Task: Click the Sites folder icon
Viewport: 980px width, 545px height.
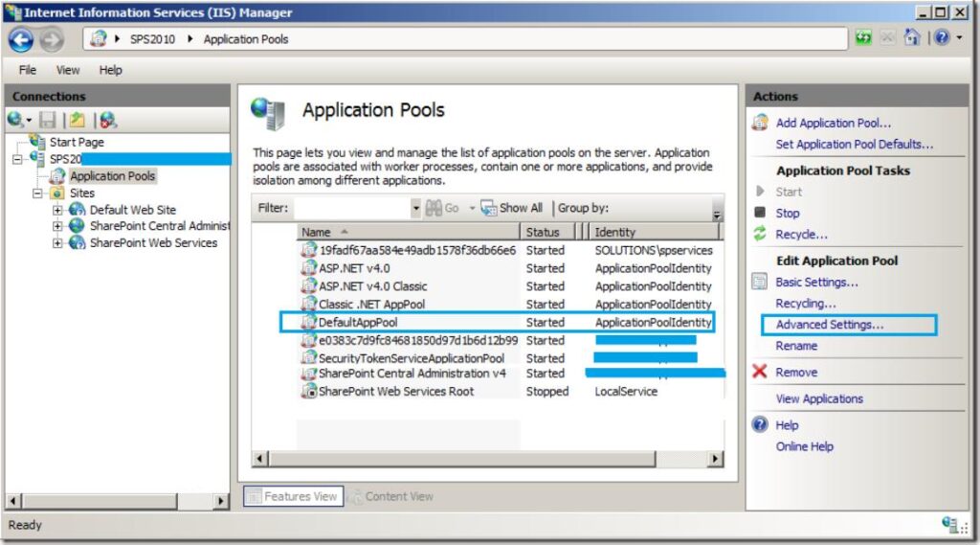Action: [x=57, y=193]
